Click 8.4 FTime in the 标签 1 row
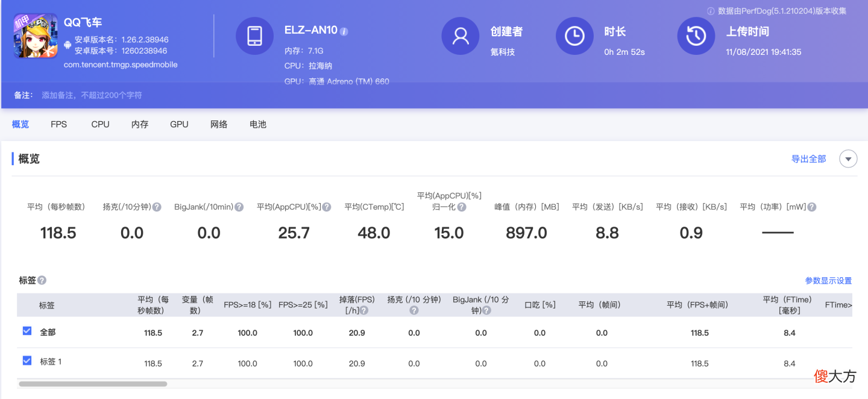This screenshot has height=399, width=868. pyautogui.click(x=790, y=363)
